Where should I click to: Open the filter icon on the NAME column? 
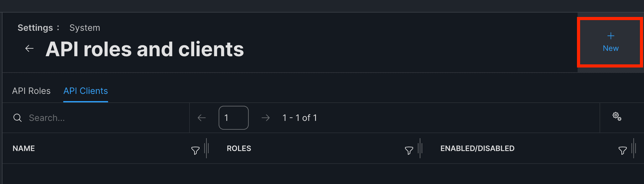pos(195,150)
